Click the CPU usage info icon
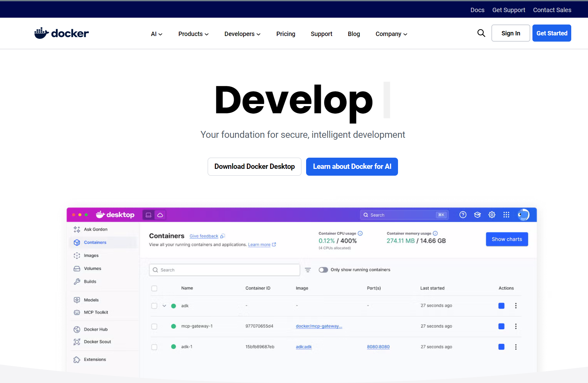Viewport: 588px width, 383px height. [x=360, y=233]
